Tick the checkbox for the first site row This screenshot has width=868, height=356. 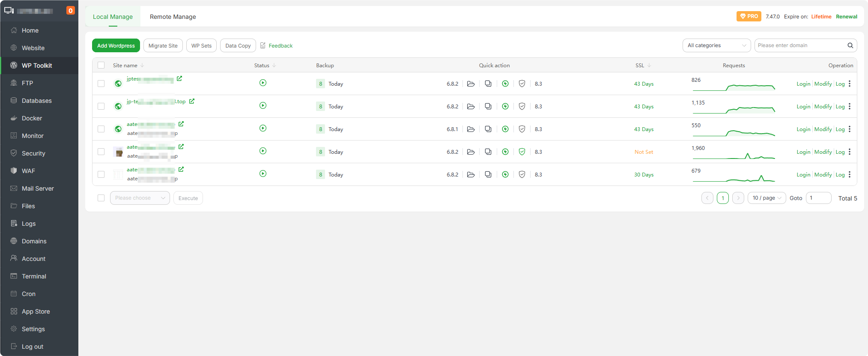coord(101,84)
